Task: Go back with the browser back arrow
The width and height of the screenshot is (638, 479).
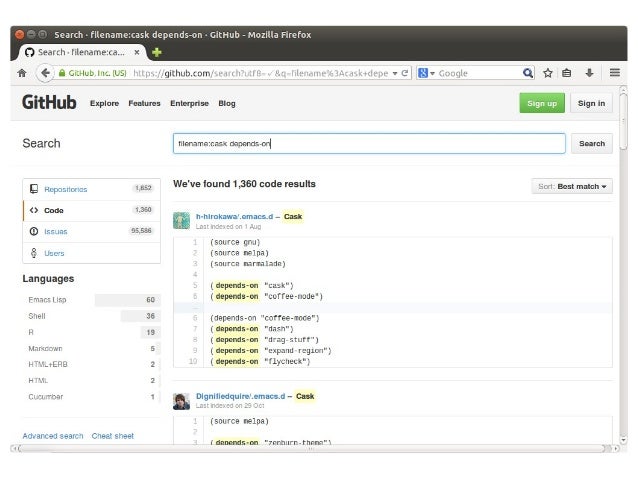Action: [45, 73]
